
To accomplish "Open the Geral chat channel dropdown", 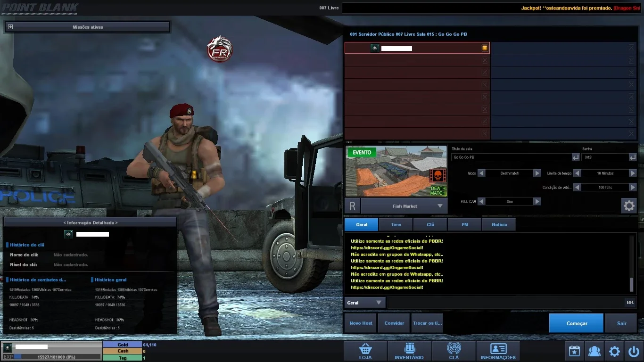I will pos(365,303).
